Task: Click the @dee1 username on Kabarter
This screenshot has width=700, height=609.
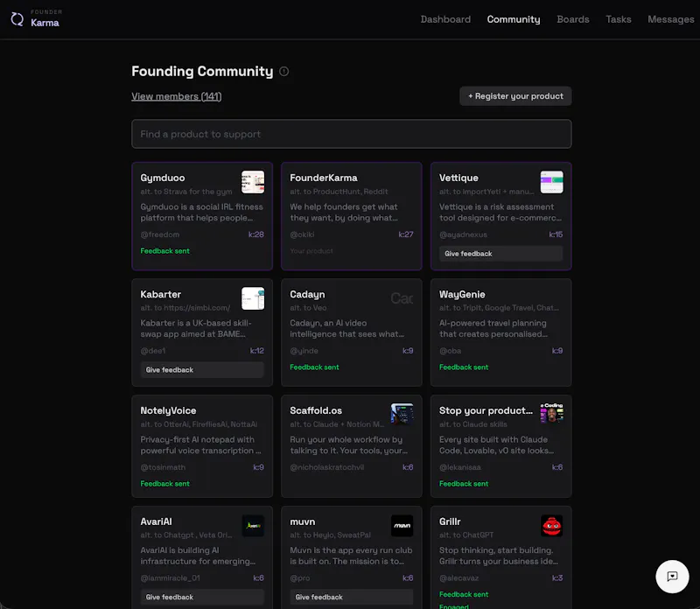Action: (x=152, y=351)
